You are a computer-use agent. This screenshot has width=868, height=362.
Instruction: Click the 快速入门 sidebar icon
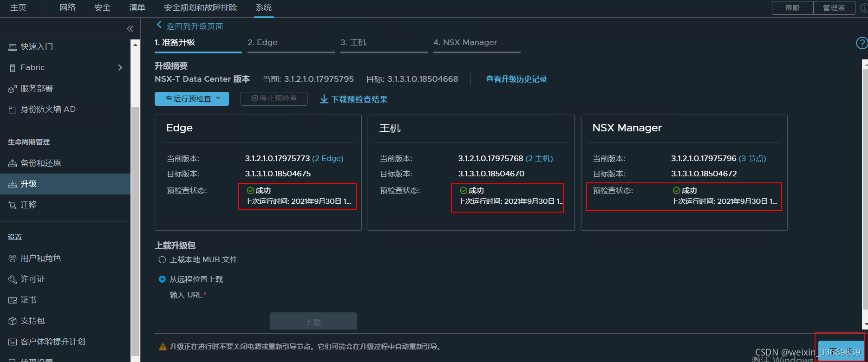click(x=13, y=47)
